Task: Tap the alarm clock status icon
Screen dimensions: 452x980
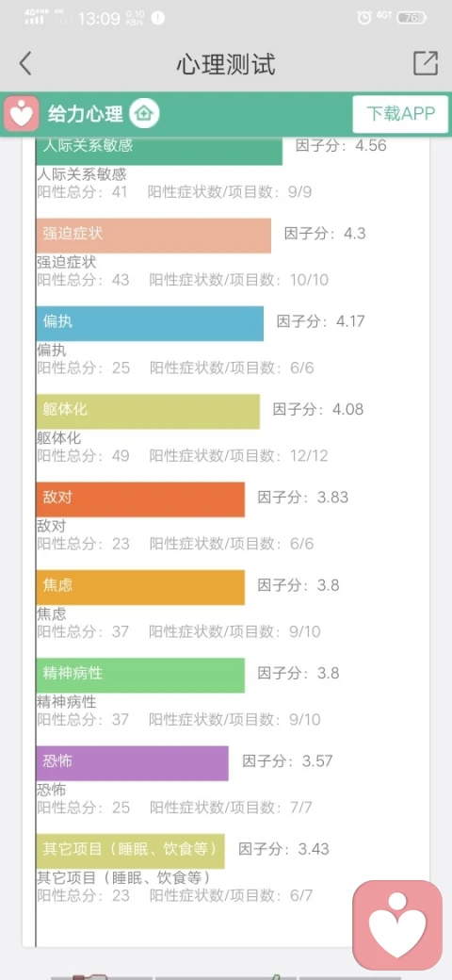Action: pyautogui.click(x=364, y=18)
